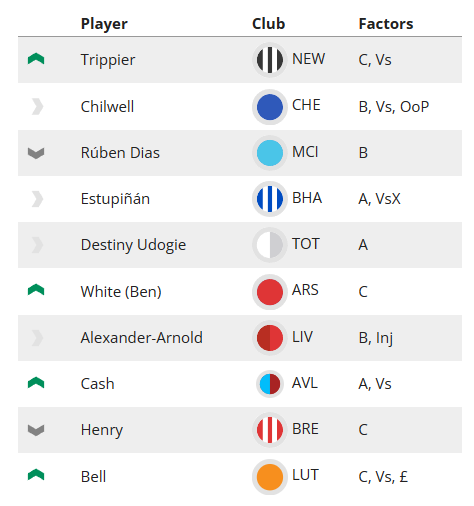The height and width of the screenshot is (506, 474).
Task: Open the Alexander-Arnold player name
Action: 142,338
